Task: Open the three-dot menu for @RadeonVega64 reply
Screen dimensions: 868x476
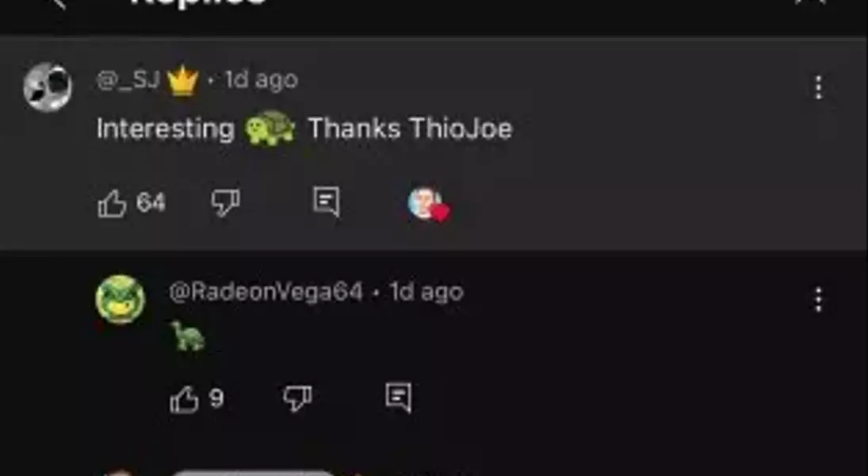Action: (818, 301)
